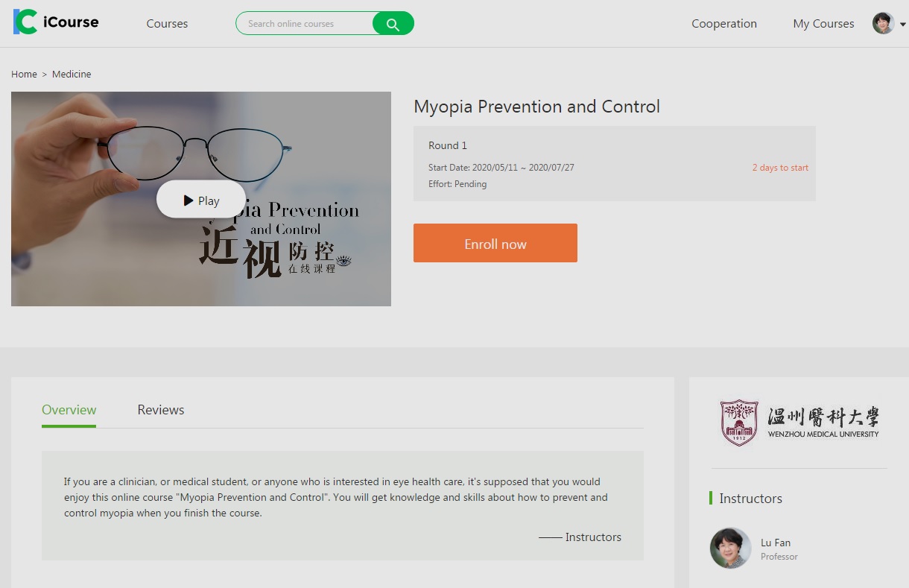Viewport: 909px width, 588px height.
Task: Go to My Courses
Action: [823, 24]
